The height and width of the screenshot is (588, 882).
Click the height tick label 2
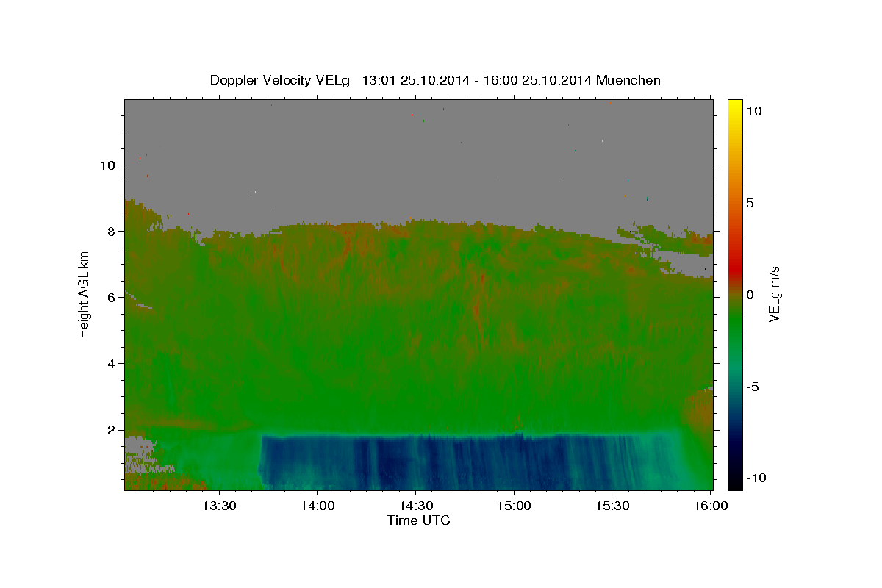(x=110, y=430)
